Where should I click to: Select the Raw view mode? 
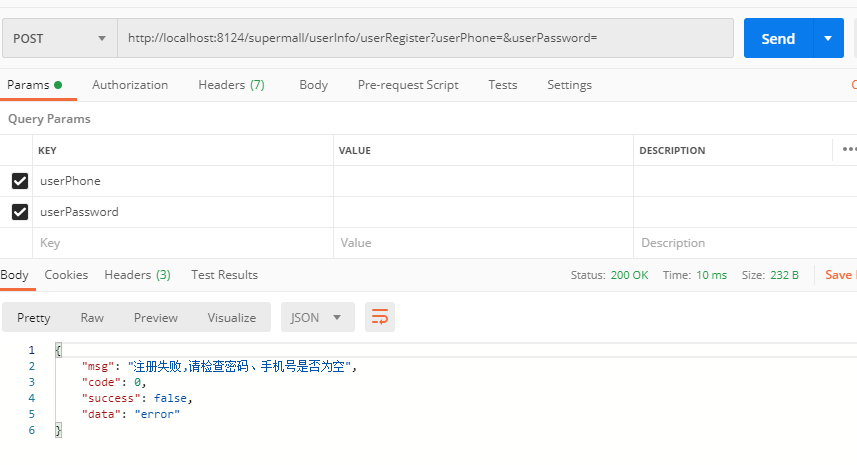click(x=92, y=317)
